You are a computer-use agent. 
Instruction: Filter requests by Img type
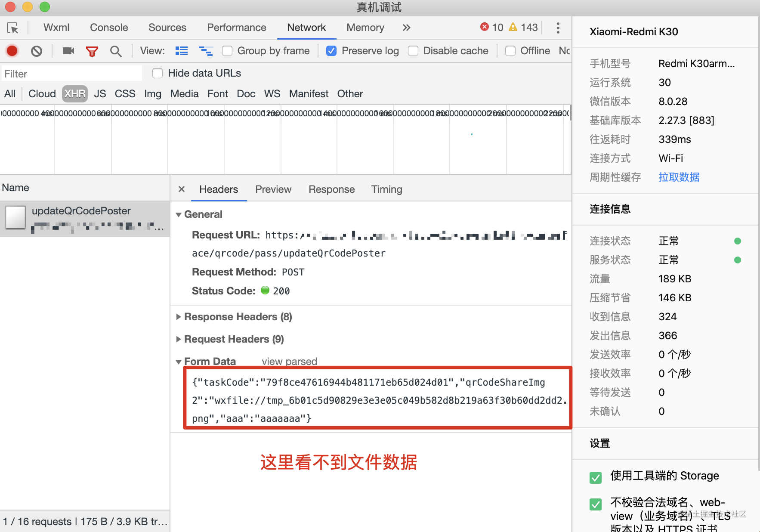click(x=152, y=93)
